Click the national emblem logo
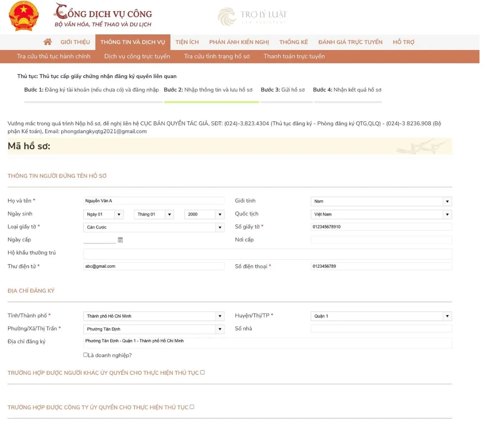Screen dimensions: 504x422 [24, 16]
